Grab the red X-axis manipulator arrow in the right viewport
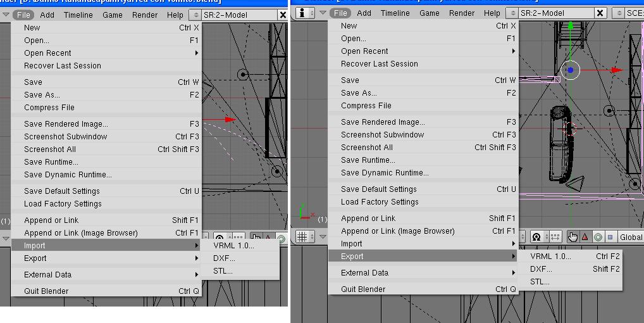The image size is (644, 323). (x=616, y=70)
